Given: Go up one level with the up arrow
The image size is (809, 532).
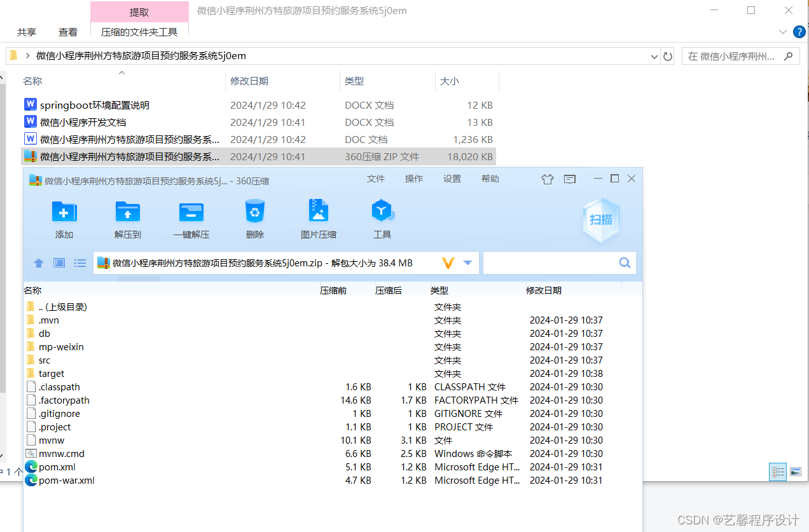Looking at the screenshot, I should 39,263.
